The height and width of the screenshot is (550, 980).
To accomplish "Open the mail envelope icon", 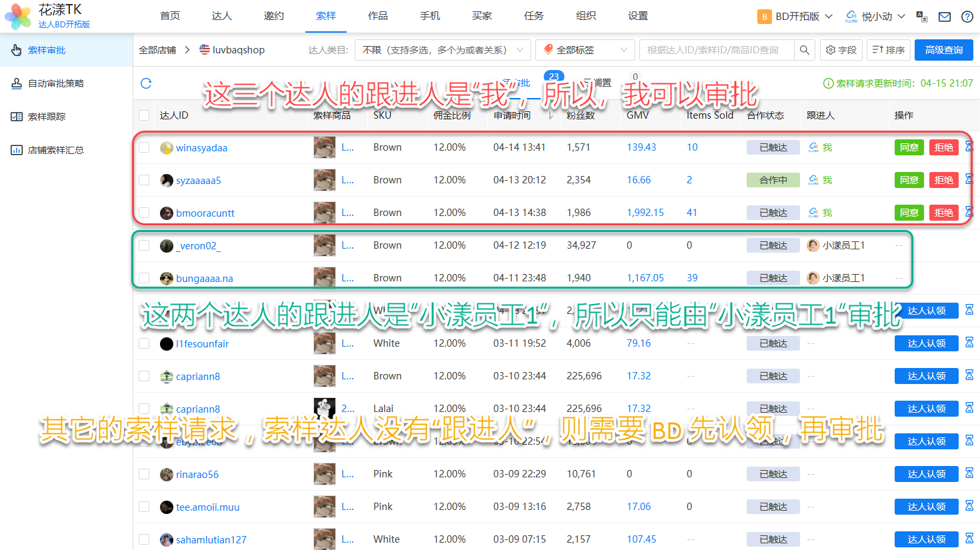I will coord(945,17).
